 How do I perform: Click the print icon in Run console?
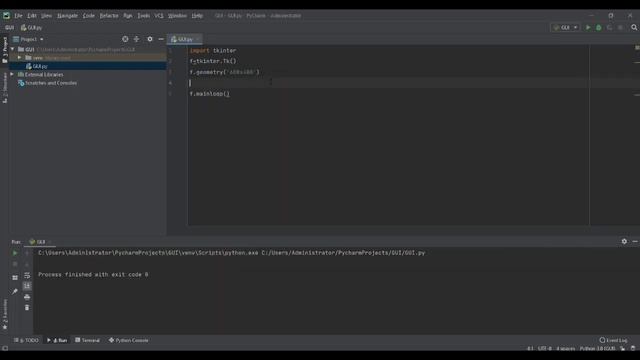27,297
